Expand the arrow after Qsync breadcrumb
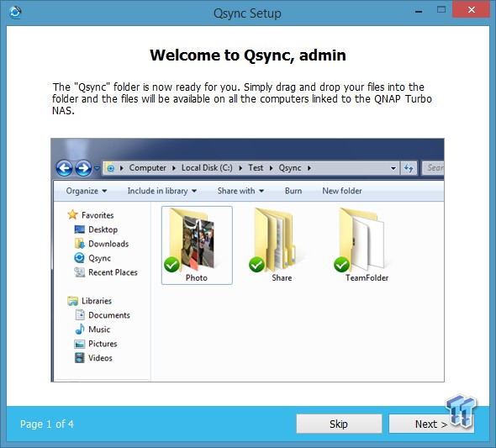496x448 pixels. pos(309,168)
